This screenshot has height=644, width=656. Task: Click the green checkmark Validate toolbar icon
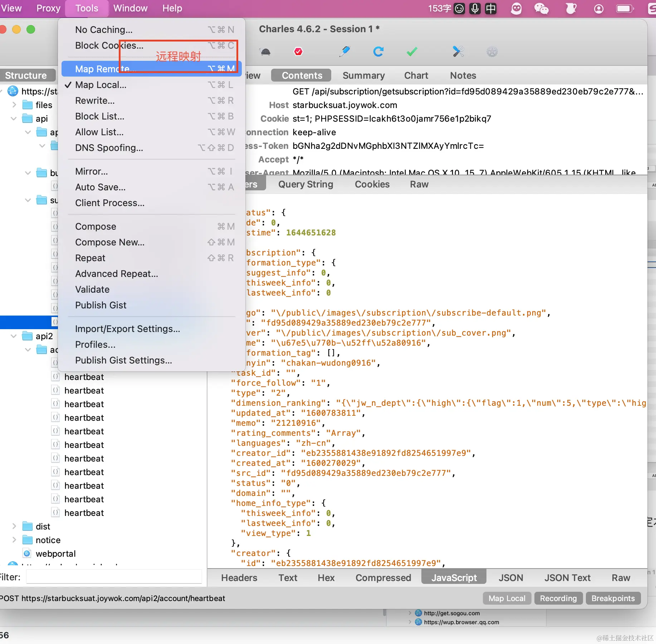click(x=412, y=52)
